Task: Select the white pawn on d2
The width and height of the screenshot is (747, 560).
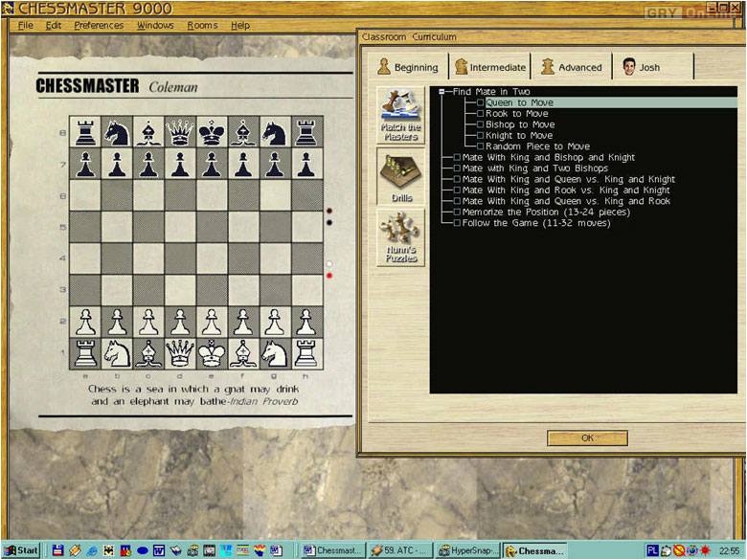Action: click(x=180, y=322)
